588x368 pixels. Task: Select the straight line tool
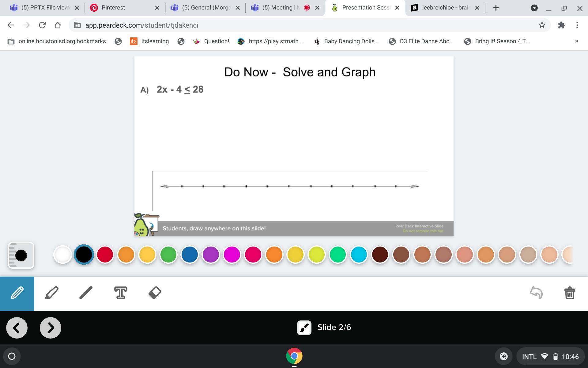point(86,293)
